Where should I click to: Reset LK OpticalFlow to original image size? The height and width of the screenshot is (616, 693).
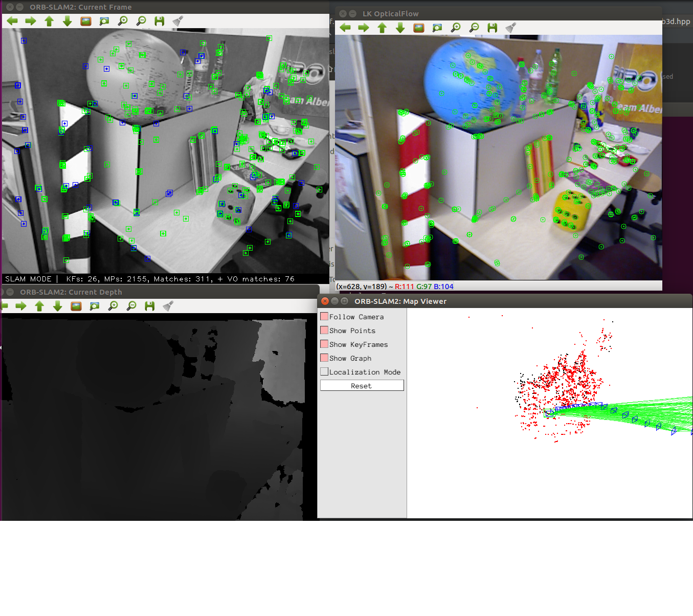point(419,28)
